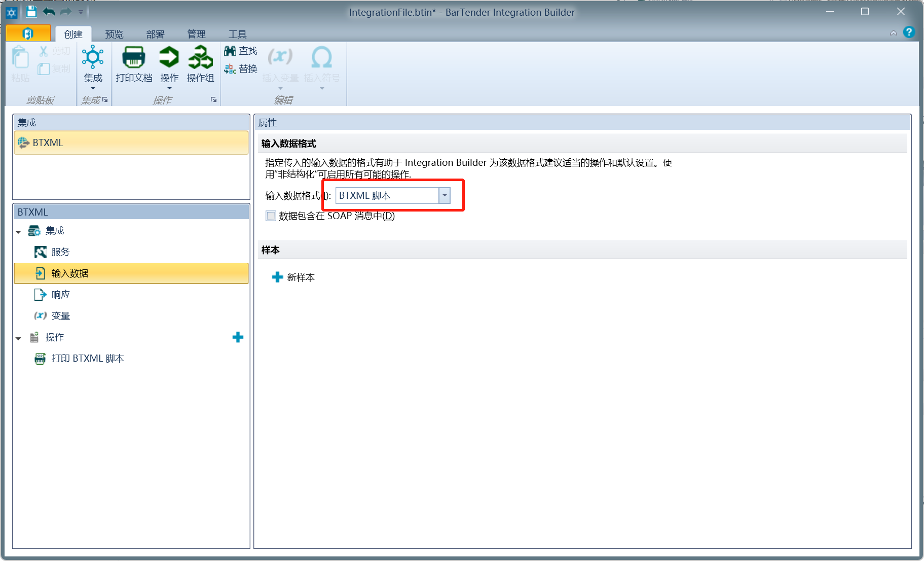Click the Undo arrow in quick access toolbar
The image size is (924, 561).
point(49,12)
